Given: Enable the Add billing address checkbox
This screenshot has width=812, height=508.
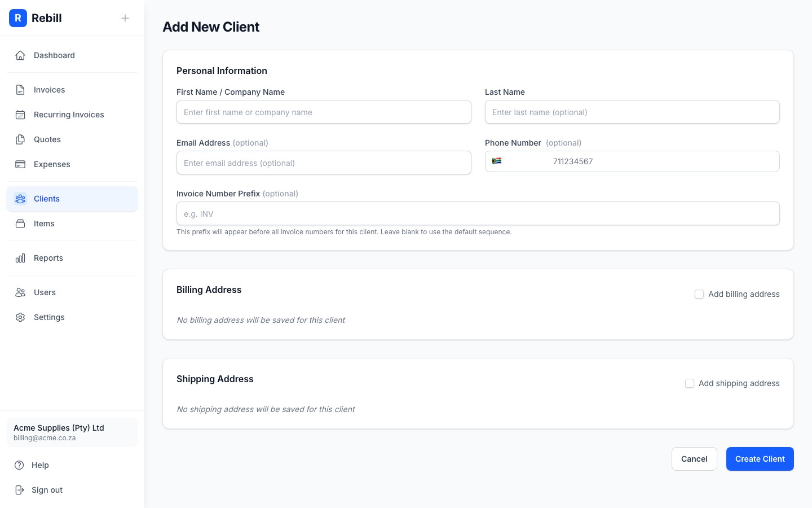Looking at the screenshot, I should pos(699,294).
